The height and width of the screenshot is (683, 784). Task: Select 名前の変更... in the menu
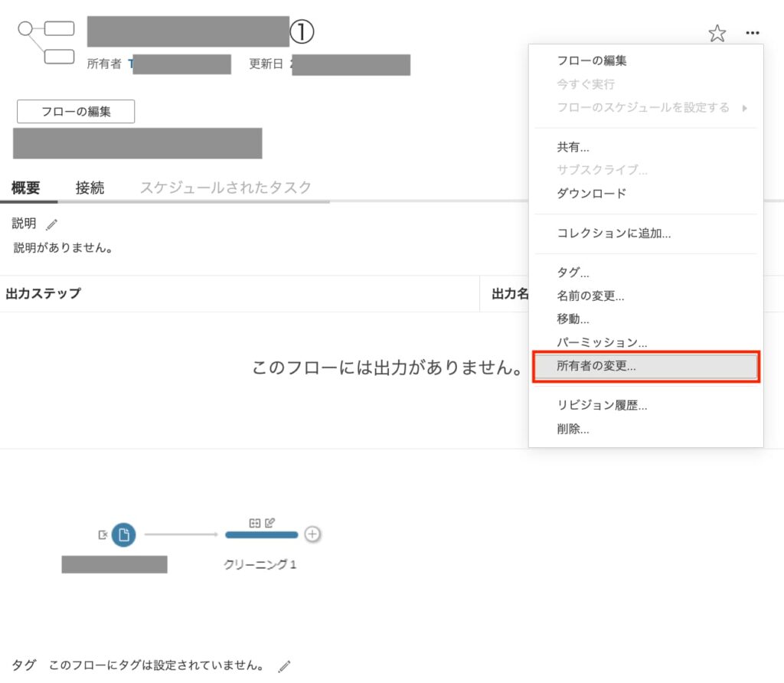590,296
